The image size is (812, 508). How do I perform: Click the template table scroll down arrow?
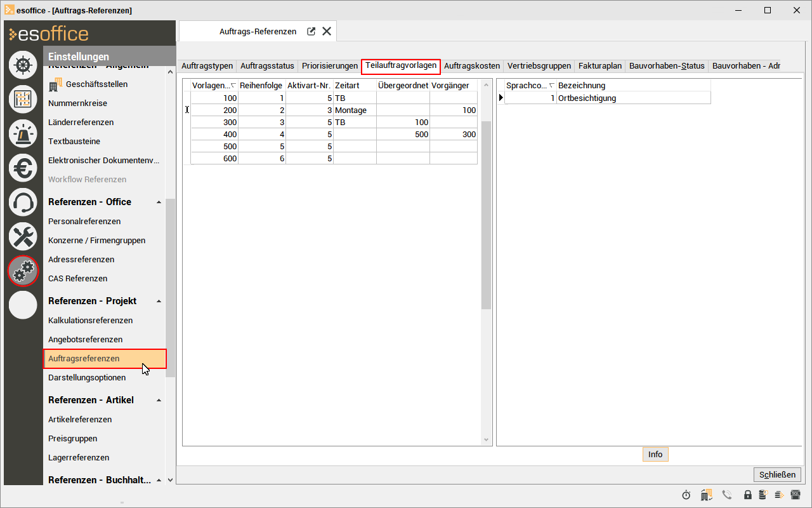tap(487, 439)
